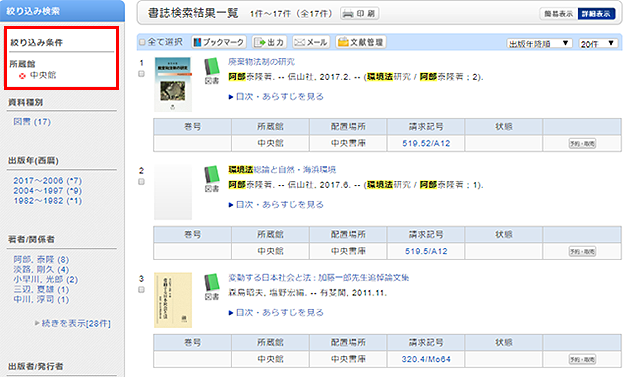Click the メール envelope icon

pyautogui.click(x=300, y=42)
